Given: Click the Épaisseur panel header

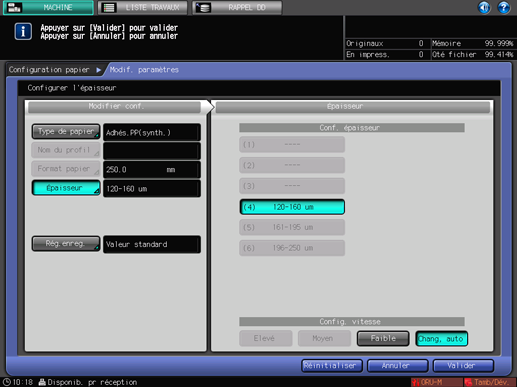Looking at the screenshot, I should click(353, 107).
